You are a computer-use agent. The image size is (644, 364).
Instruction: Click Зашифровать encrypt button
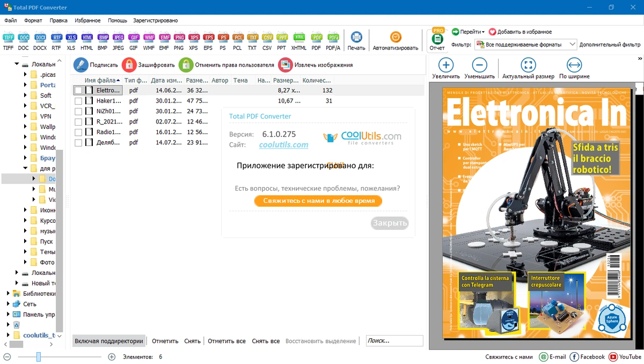149,65
